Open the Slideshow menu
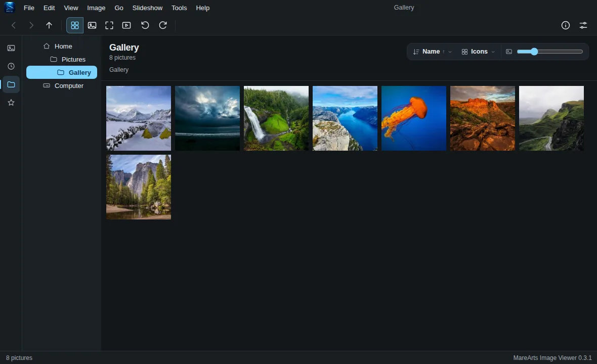Screen dimensions: 597x364 [x=147, y=8]
